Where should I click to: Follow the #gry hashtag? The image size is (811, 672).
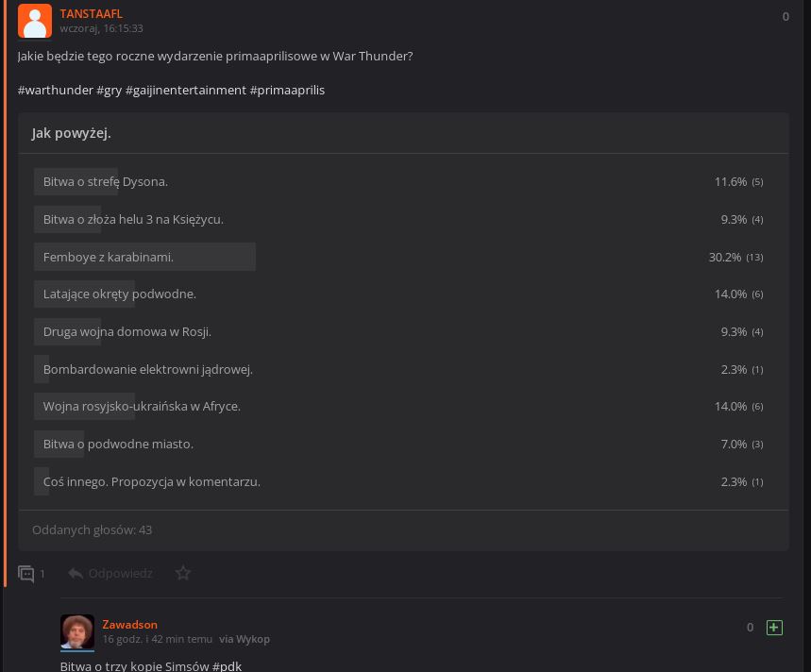(x=110, y=90)
